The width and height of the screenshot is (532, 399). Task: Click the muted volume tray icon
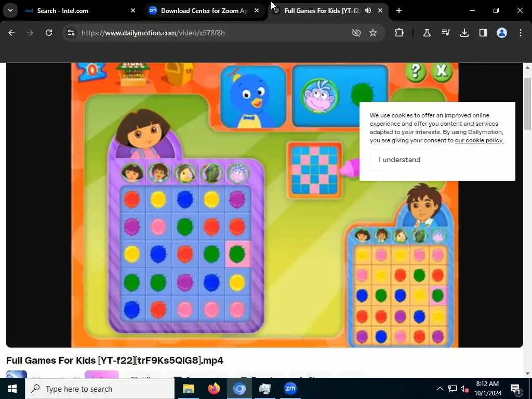click(x=464, y=389)
